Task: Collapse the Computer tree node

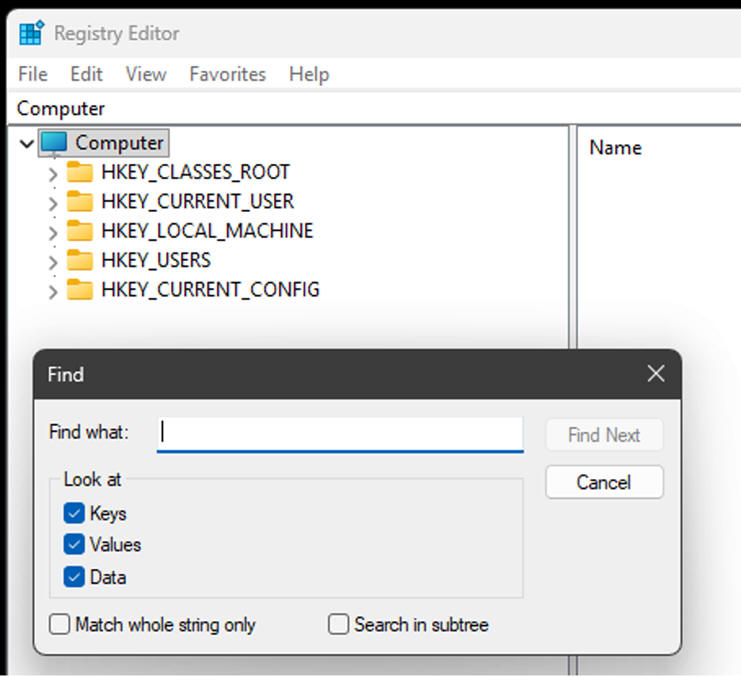Action: pos(27,143)
